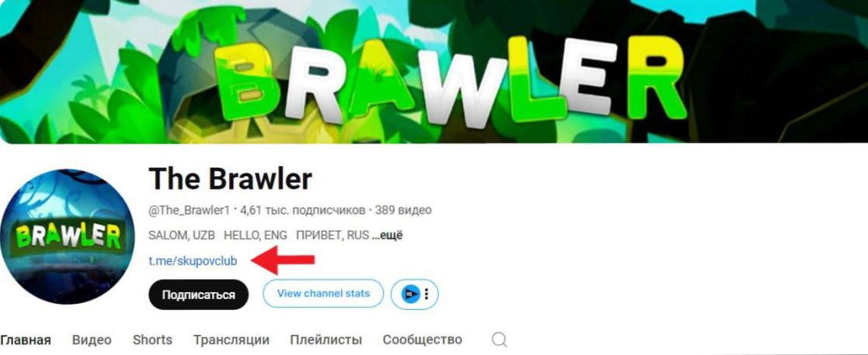Switch to the Главная tab
The width and height of the screenshot is (868, 355).
tap(26, 339)
